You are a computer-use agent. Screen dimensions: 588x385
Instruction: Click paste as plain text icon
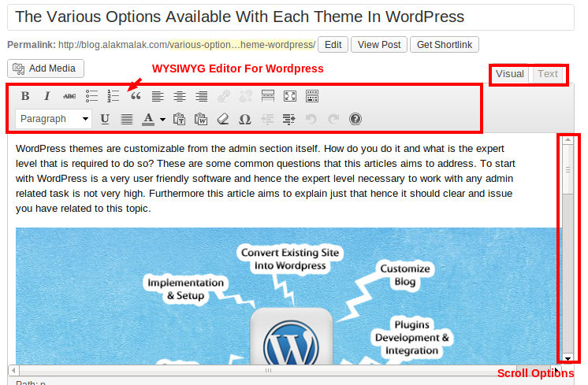(179, 119)
